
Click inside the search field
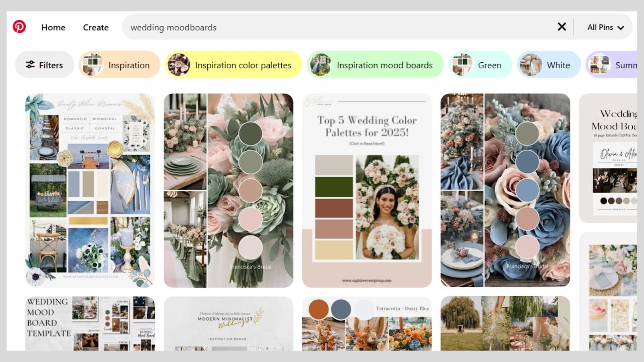282,27
